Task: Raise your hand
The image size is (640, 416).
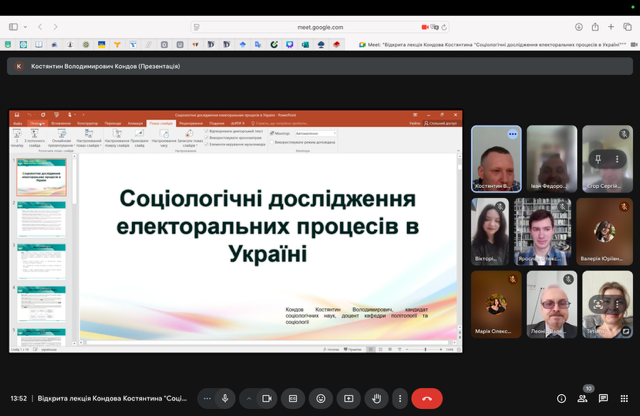Action: [x=376, y=398]
